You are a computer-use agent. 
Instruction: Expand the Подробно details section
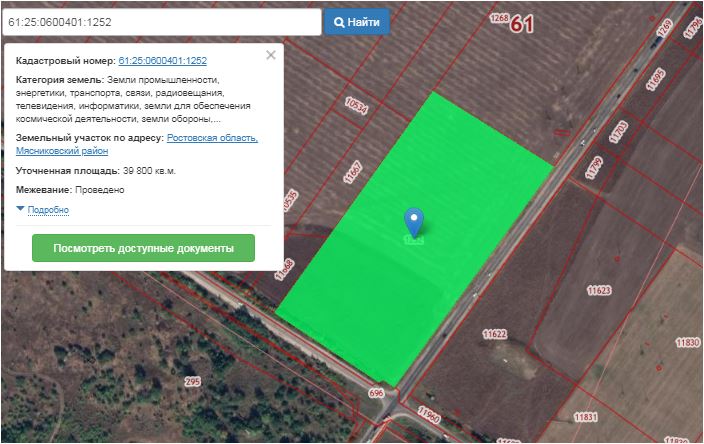(x=43, y=210)
